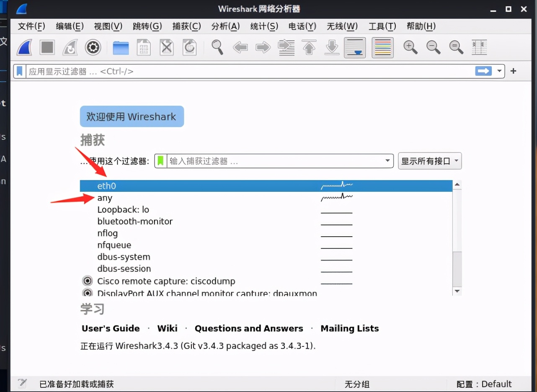Open the find packet search tool
The width and height of the screenshot is (537, 392).
coord(217,47)
